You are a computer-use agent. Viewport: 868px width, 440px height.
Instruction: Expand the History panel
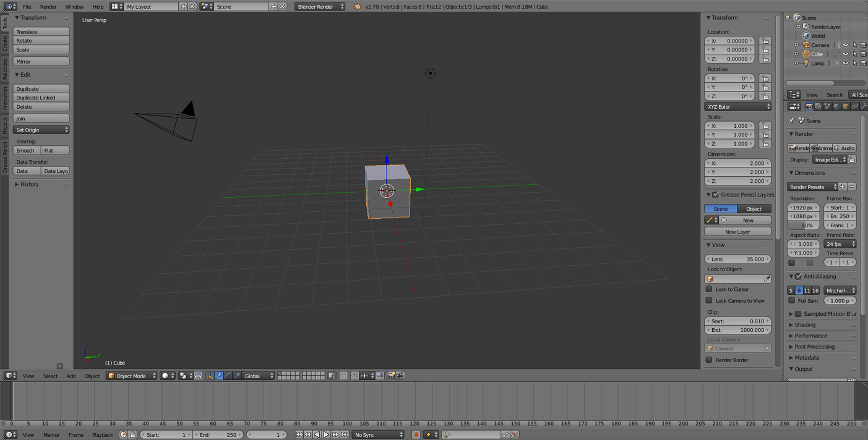pyautogui.click(x=29, y=184)
